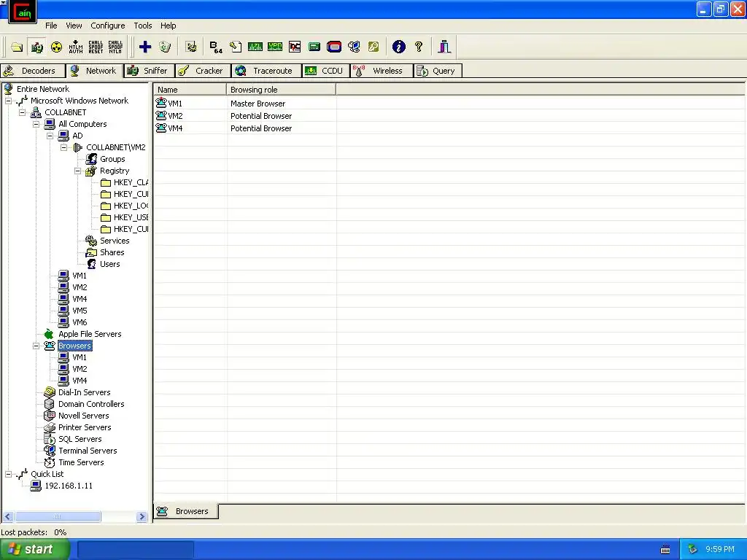
Task: Select the bottom Browsers tab
Action: click(186, 511)
